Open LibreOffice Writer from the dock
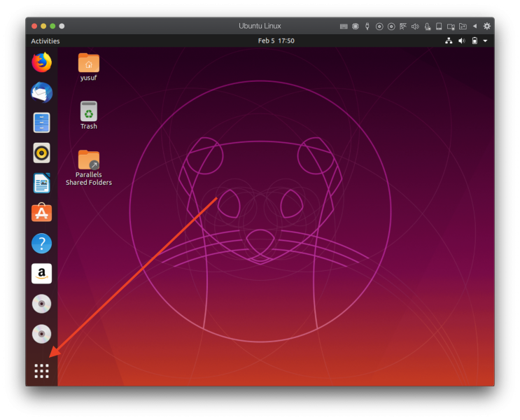The image size is (520, 420). [42, 183]
